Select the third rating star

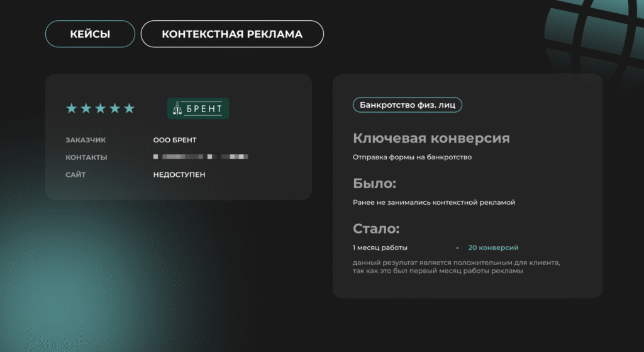[x=101, y=108]
